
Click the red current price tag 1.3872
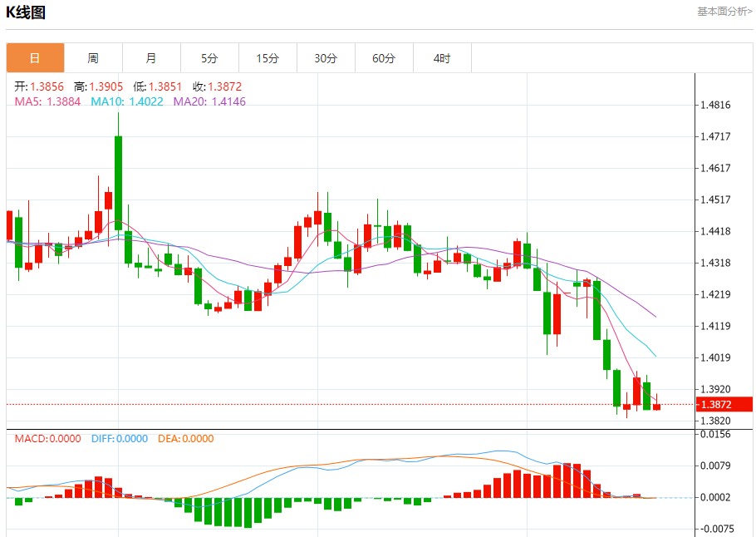724,404
